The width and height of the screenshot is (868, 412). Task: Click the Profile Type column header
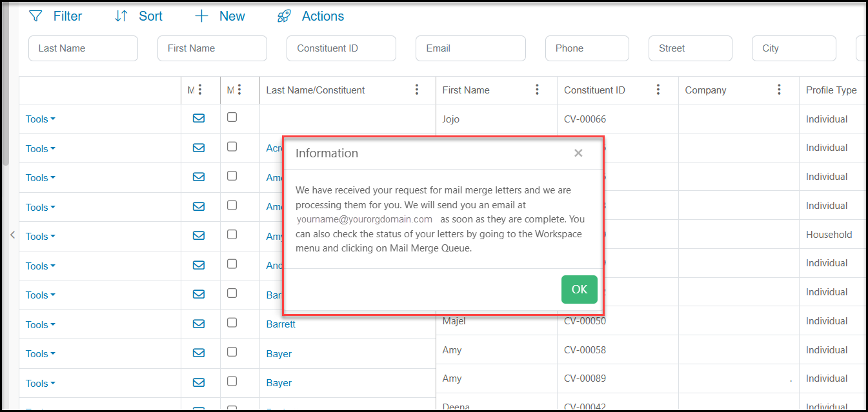click(x=831, y=90)
